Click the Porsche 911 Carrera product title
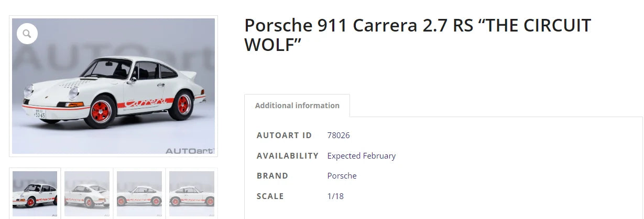The height and width of the screenshot is (219, 644). point(417,35)
